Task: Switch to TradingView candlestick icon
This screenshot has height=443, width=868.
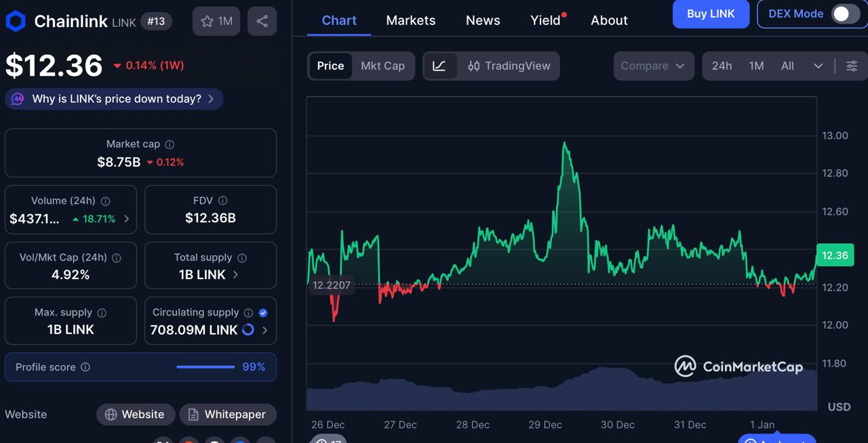Action: point(474,66)
